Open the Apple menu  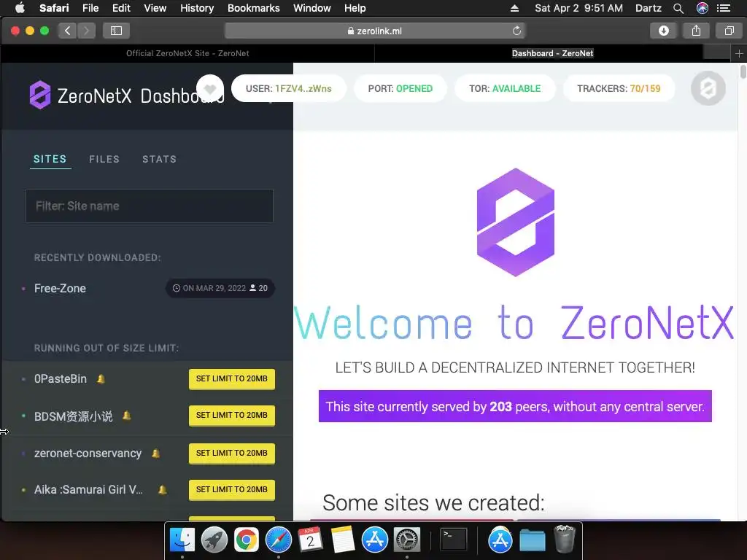click(20, 8)
